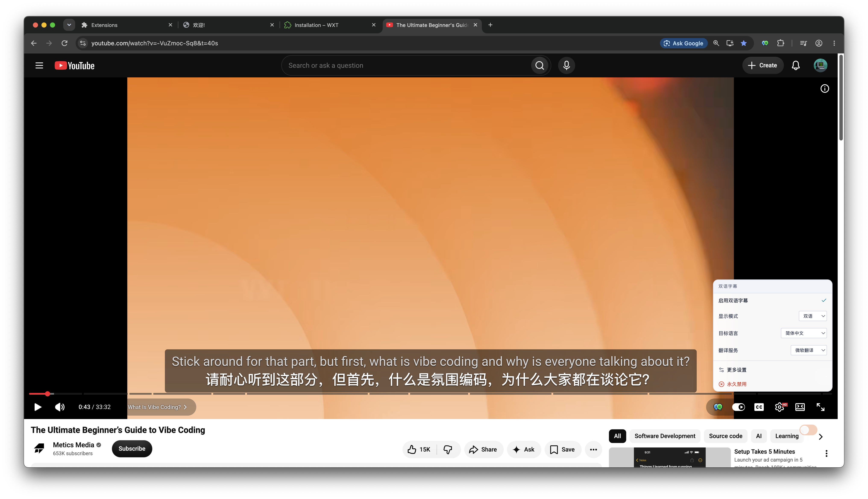Select the Learning chip

[x=787, y=436]
